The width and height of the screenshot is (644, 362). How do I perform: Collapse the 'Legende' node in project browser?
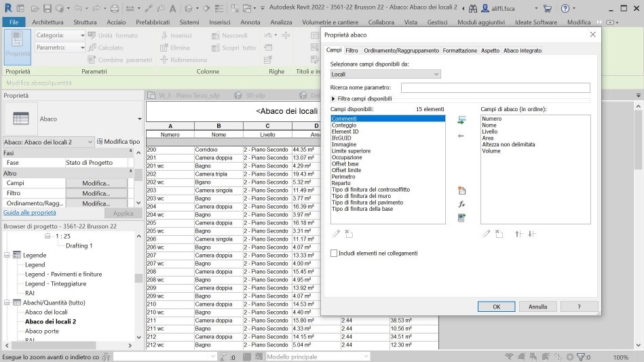coord(7,256)
